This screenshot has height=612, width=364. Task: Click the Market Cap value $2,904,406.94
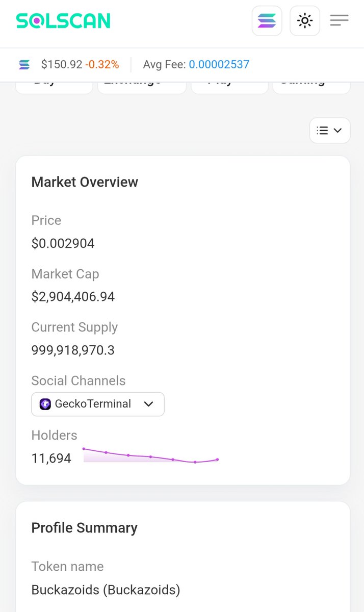point(73,297)
